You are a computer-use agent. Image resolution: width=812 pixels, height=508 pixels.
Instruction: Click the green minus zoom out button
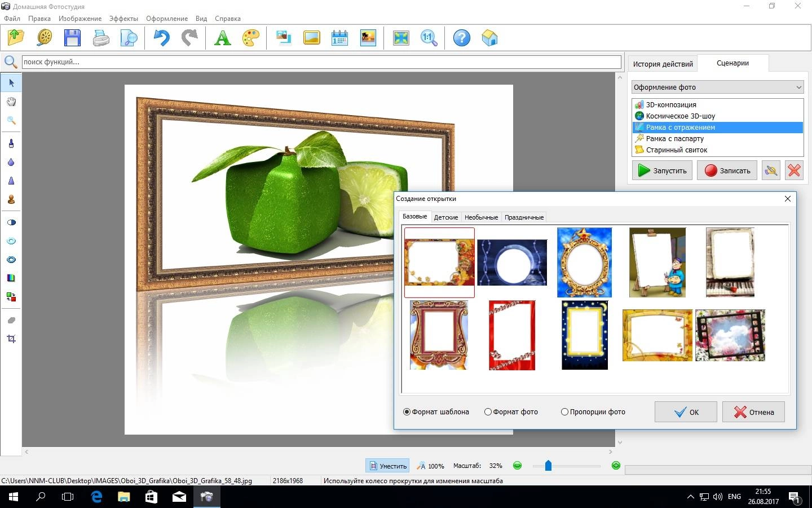click(517, 466)
